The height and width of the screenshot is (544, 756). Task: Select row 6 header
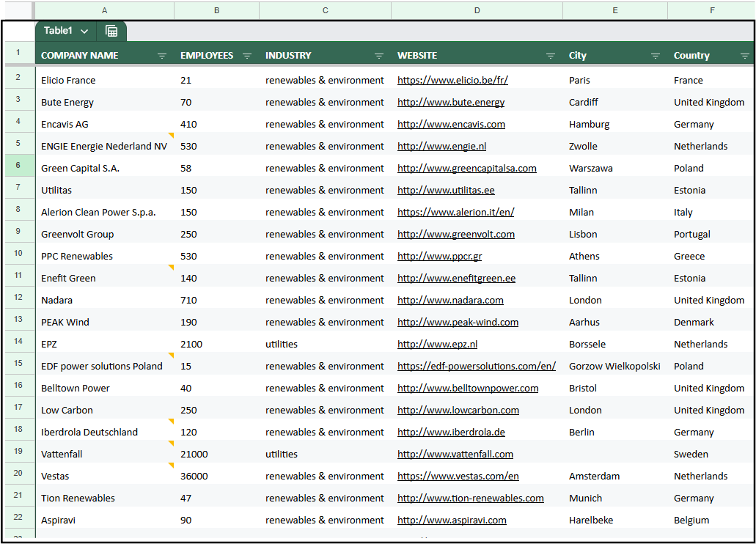pyautogui.click(x=18, y=165)
